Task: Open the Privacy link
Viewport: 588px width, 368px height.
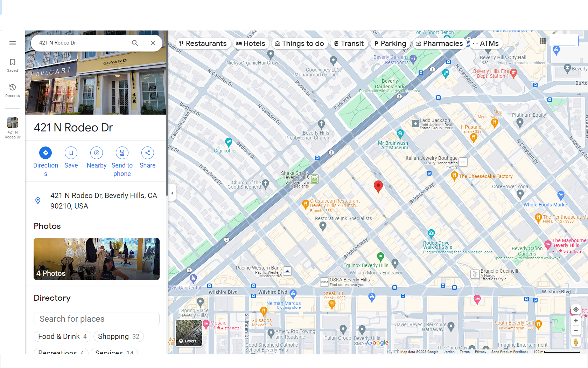Action: (481, 352)
